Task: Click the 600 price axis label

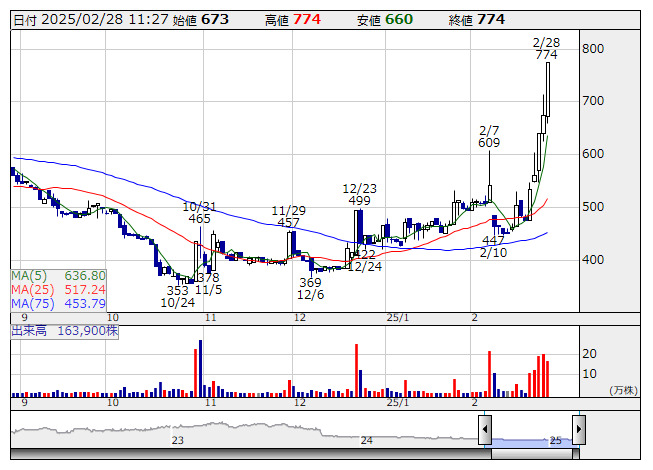Action: point(593,154)
